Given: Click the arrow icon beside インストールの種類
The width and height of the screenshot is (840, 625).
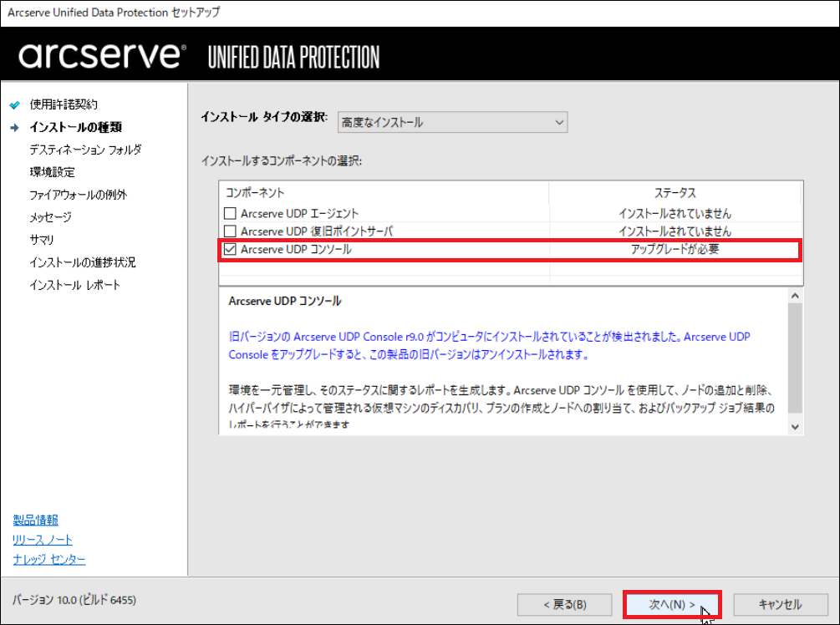Looking at the screenshot, I should pyautogui.click(x=15, y=128).
